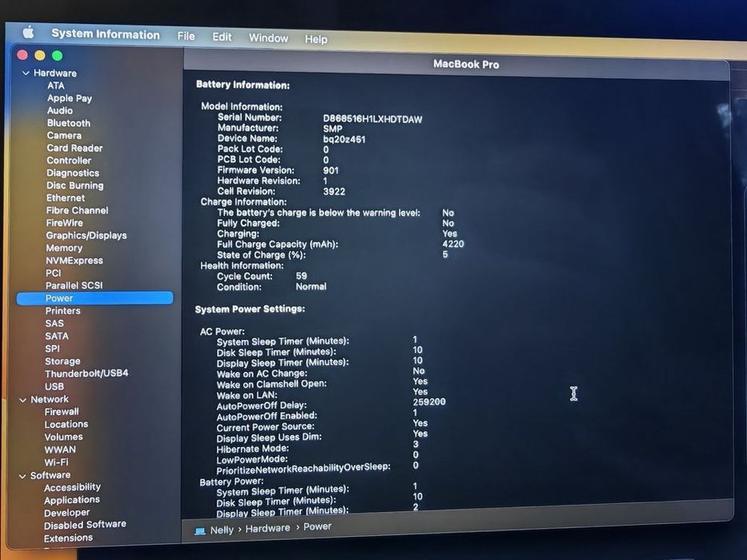The height and width of the screenshot is (560, 747).
Task: Click Cycle Count value 59
Action: click(301, 276)
